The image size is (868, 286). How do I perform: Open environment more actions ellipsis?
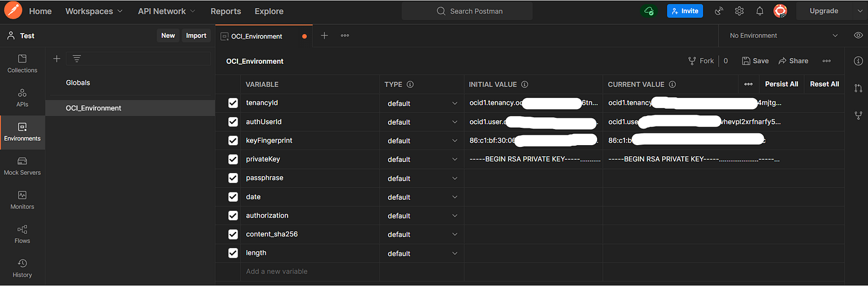point(826,61)
